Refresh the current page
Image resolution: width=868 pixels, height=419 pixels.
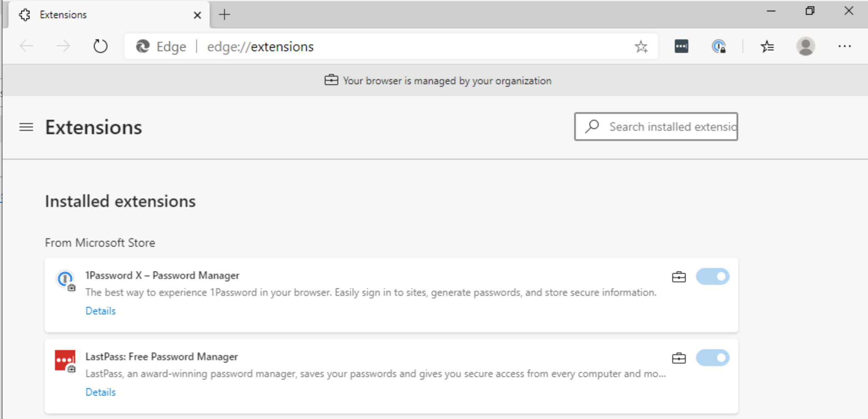click(x=100, y=46)
